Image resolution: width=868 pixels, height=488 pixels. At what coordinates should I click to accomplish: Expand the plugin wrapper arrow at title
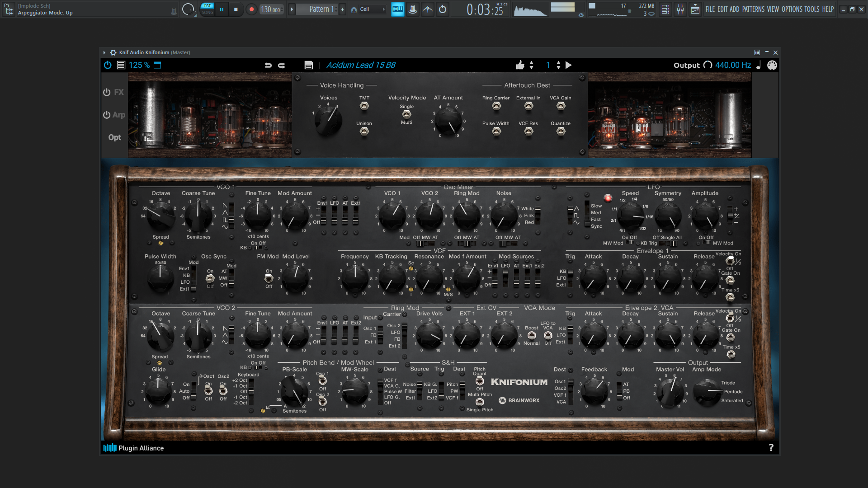(x=104, y=52)
